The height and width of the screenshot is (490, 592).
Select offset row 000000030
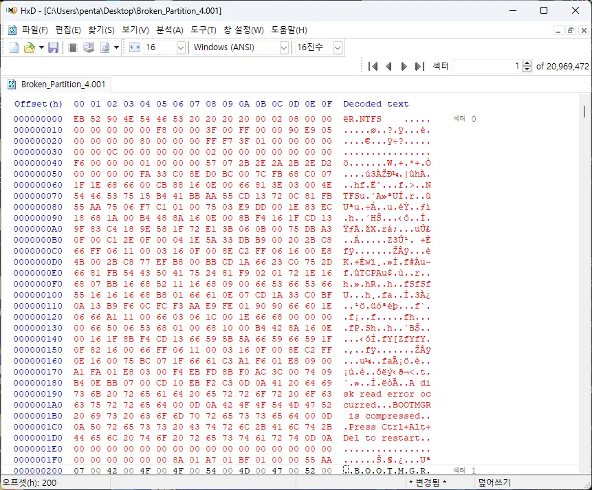click(38, 152)
